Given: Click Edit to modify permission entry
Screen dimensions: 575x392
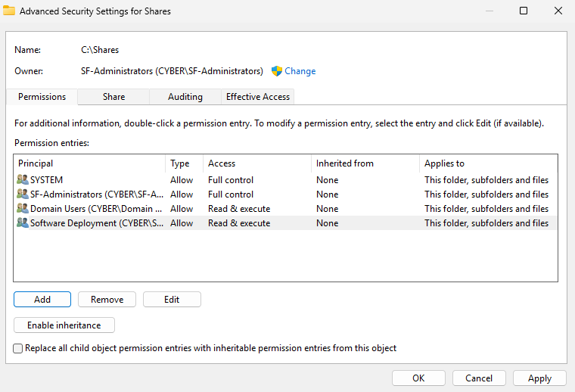Looking at the screenshot, I should click(x=172, y=300).
